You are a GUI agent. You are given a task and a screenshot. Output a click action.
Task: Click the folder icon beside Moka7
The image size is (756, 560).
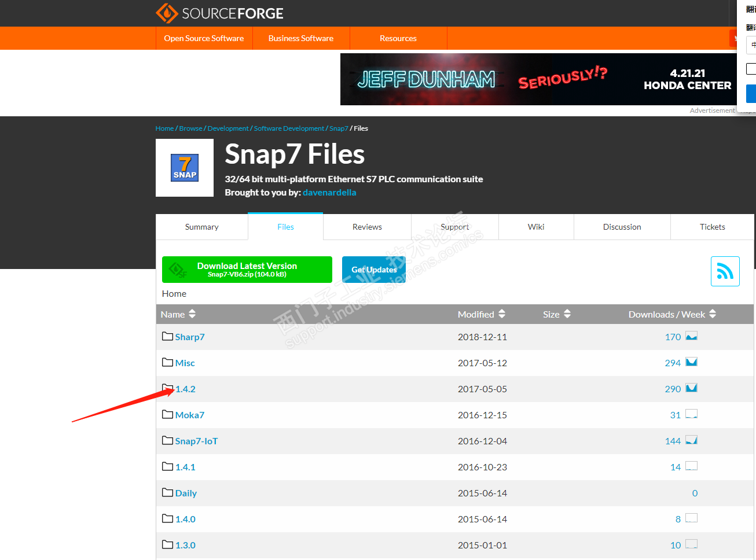point(168,414)
